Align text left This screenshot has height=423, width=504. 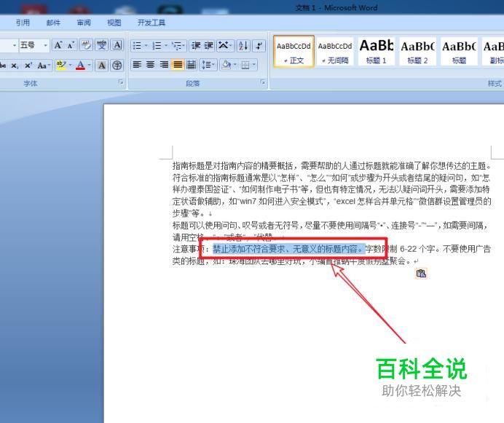pos(137,65)
